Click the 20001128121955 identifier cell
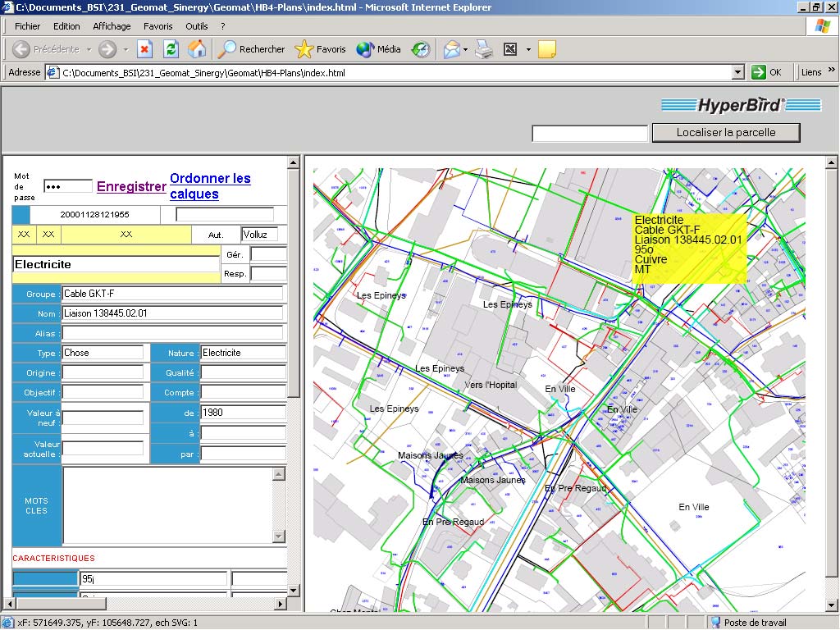Viewport: 840px width, 630px height. pyautogui.click(x=94, y=214)
